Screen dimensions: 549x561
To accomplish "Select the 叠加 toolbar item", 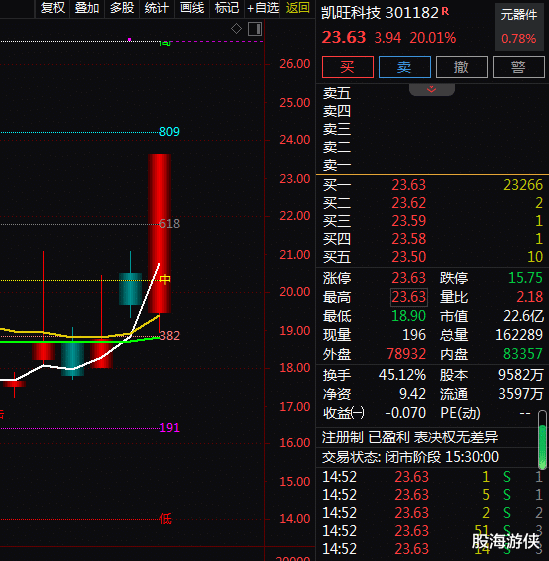I will point(87,8).
